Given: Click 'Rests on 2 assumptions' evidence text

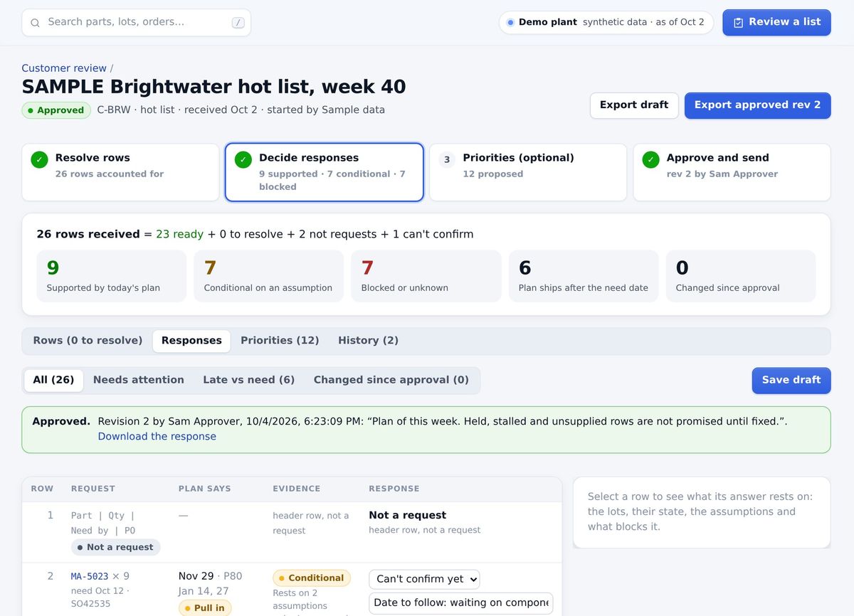Looking at the screenshot, I should [x=300, y=600].
